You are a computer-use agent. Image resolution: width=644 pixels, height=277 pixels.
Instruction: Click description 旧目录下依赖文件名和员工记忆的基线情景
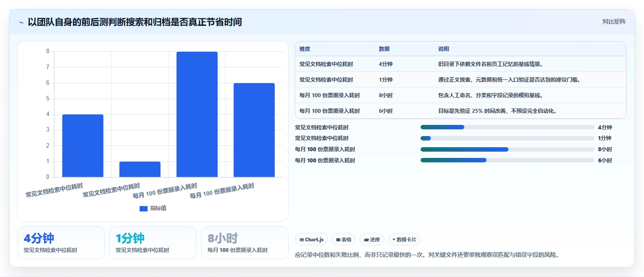pyautogui.click(x=491, y=64)
